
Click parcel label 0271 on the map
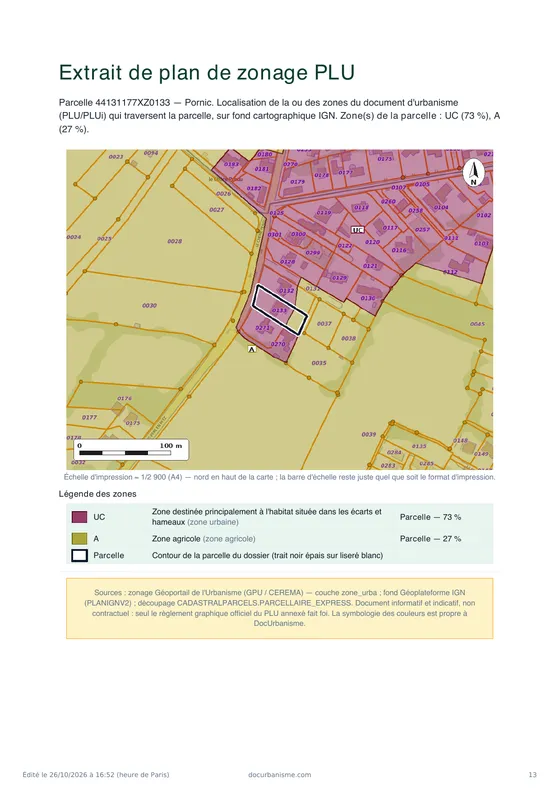(263, 328)
